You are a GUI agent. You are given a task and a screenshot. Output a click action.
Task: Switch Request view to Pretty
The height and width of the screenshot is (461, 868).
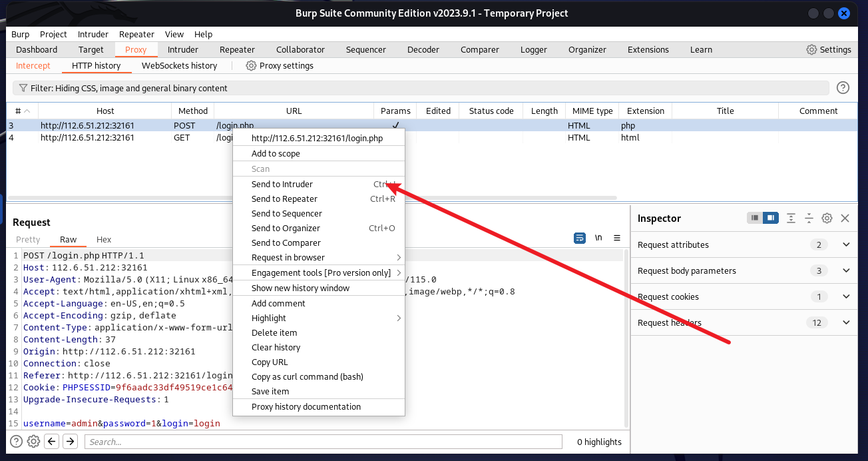coord(28,239)
